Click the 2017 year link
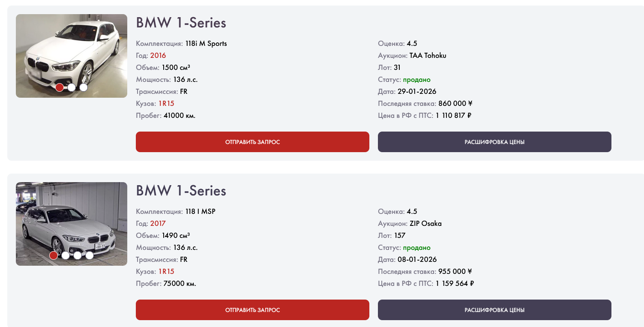The width and height of the screenshot is (644, 327). coord(158,223)
